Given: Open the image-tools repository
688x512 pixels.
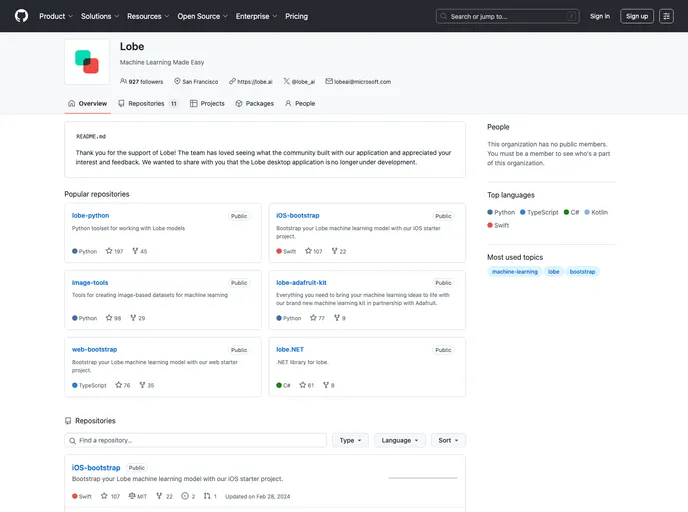Looking at the screenshot, I should [x=90, y=283].
